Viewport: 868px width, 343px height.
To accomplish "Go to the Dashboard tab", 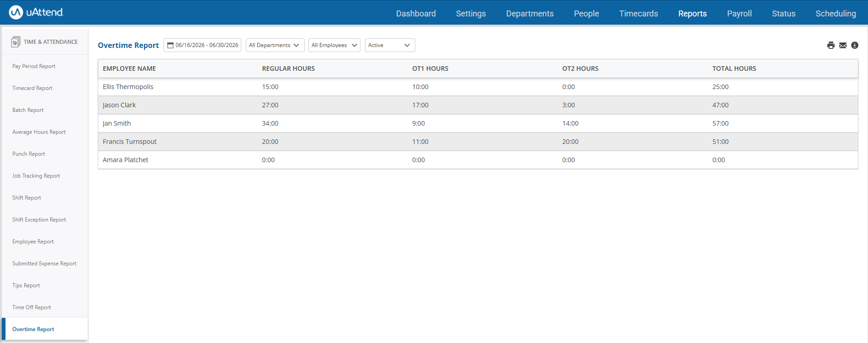I will [x=416, y=14].
